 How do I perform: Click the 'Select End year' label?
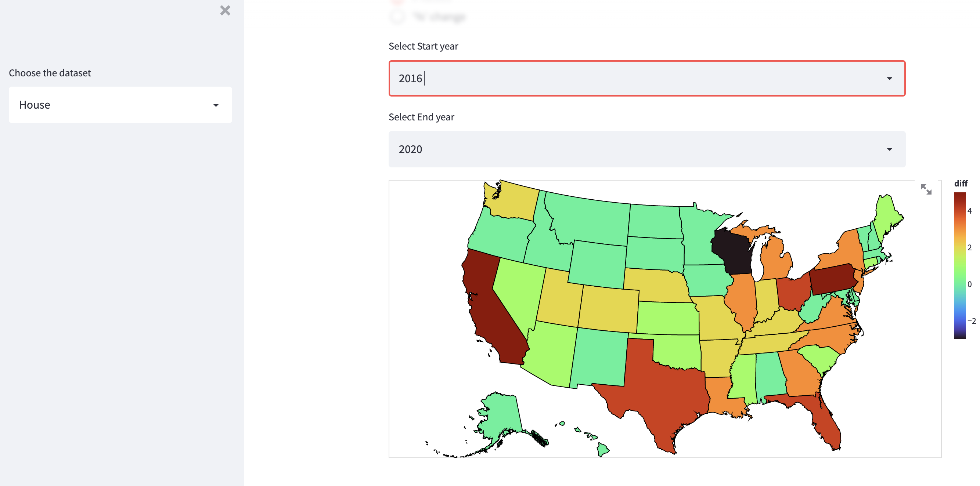[x=421, y=117]
